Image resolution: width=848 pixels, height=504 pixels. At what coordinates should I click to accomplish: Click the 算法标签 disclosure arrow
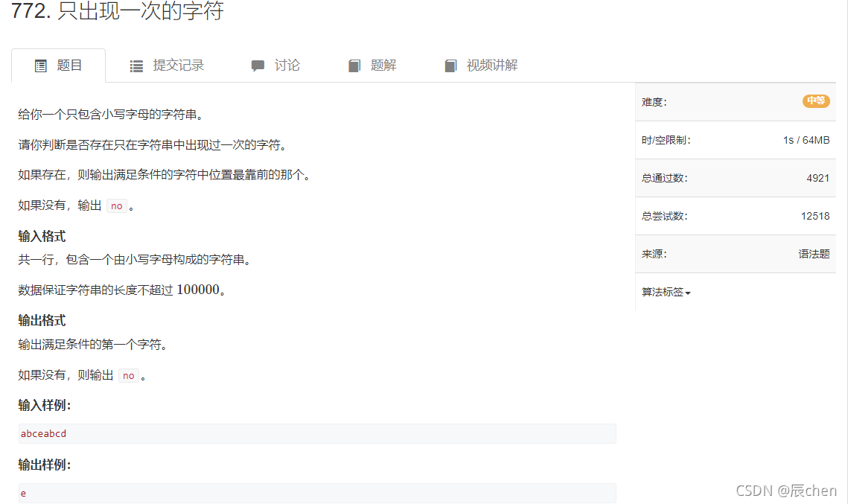689,292
